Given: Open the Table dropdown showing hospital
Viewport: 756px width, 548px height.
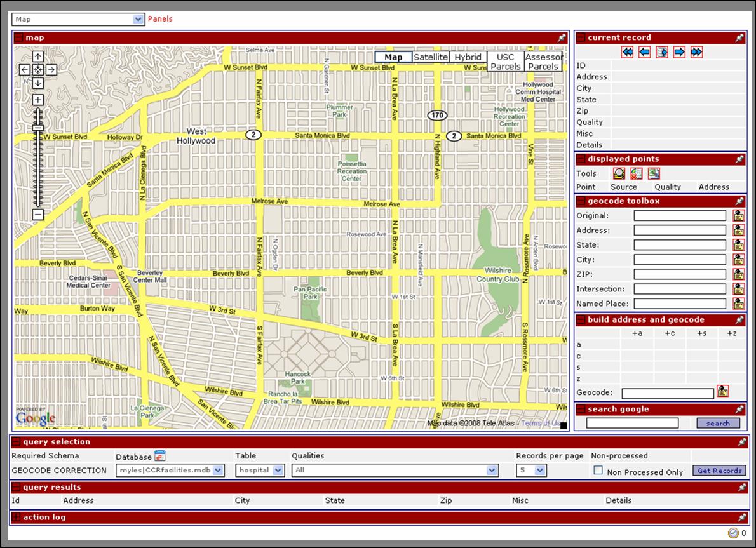Looking at the screenshot, I should [260, 471].
